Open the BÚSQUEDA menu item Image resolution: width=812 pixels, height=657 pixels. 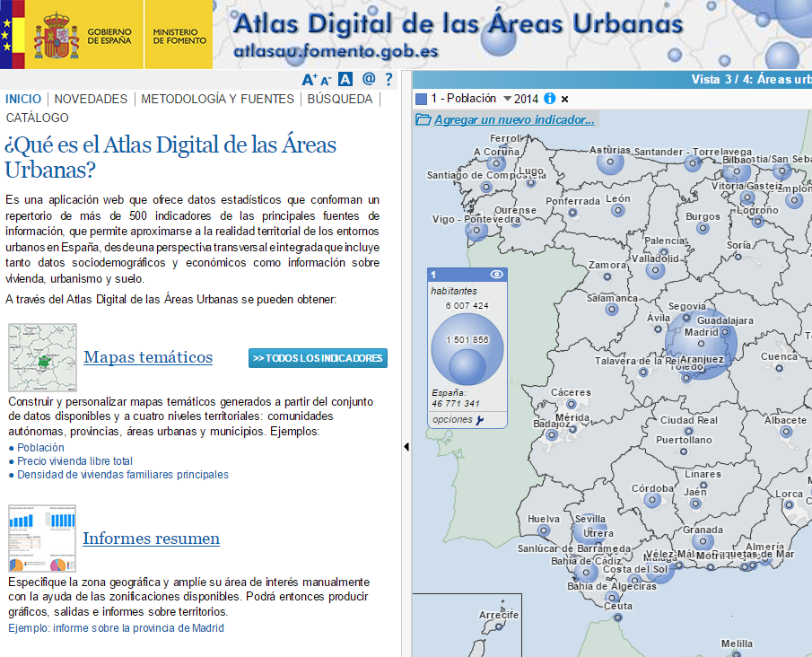tap(340, 99)
